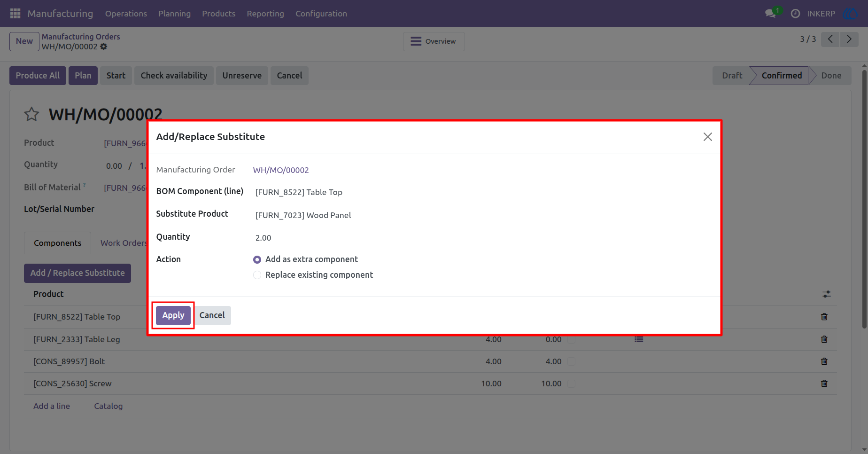Toggle consumed checkbox for Screw
868x454 pixels.
tap(572, 384)
